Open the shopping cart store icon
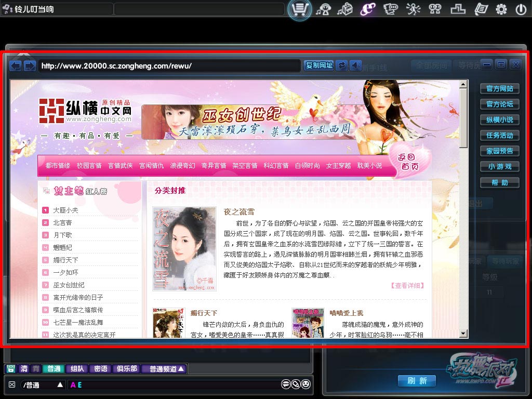The image size is (532, 399). 300,9
